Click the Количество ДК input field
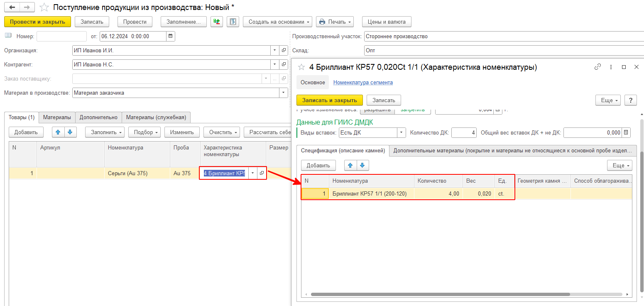644x306 pixels. coord(464,132)
